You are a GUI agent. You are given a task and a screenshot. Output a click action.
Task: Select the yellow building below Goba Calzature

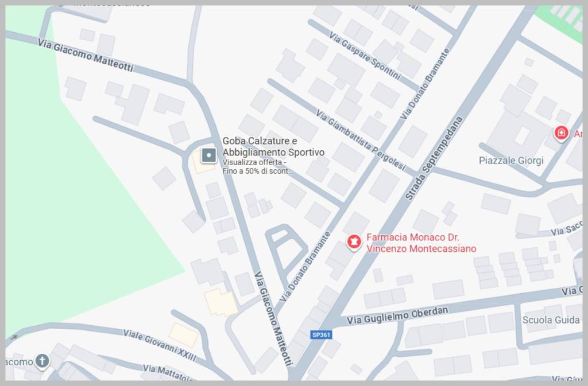coord(220,302)
